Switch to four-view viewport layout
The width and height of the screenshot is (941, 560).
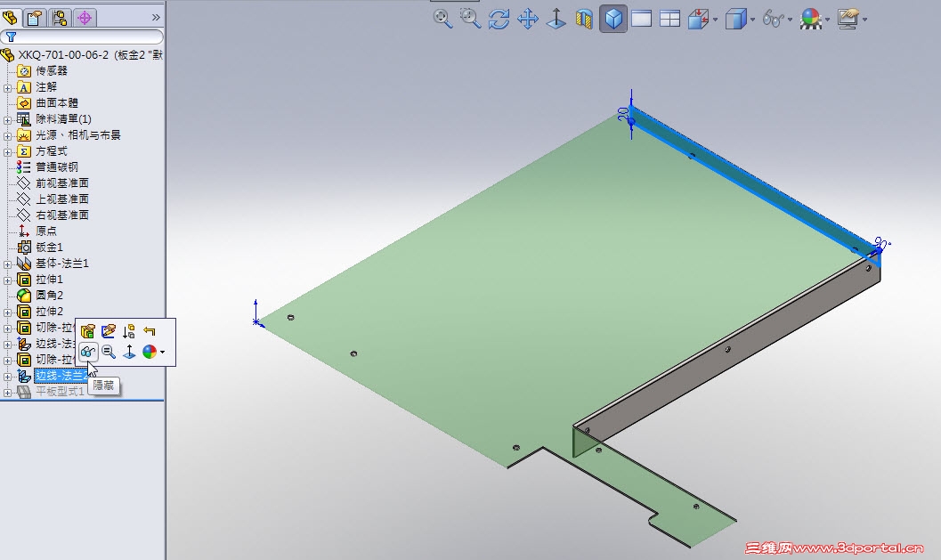[x=669, y=20]
